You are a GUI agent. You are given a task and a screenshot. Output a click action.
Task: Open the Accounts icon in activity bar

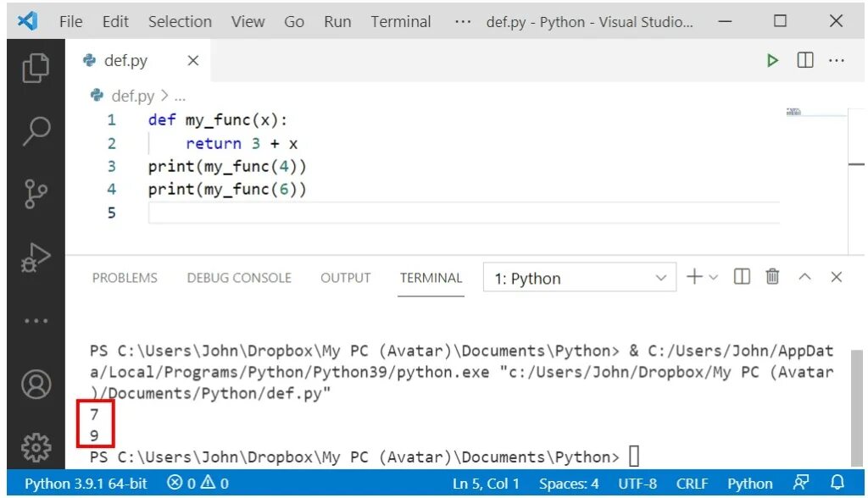pyautogui.click(x=36, y=385)
